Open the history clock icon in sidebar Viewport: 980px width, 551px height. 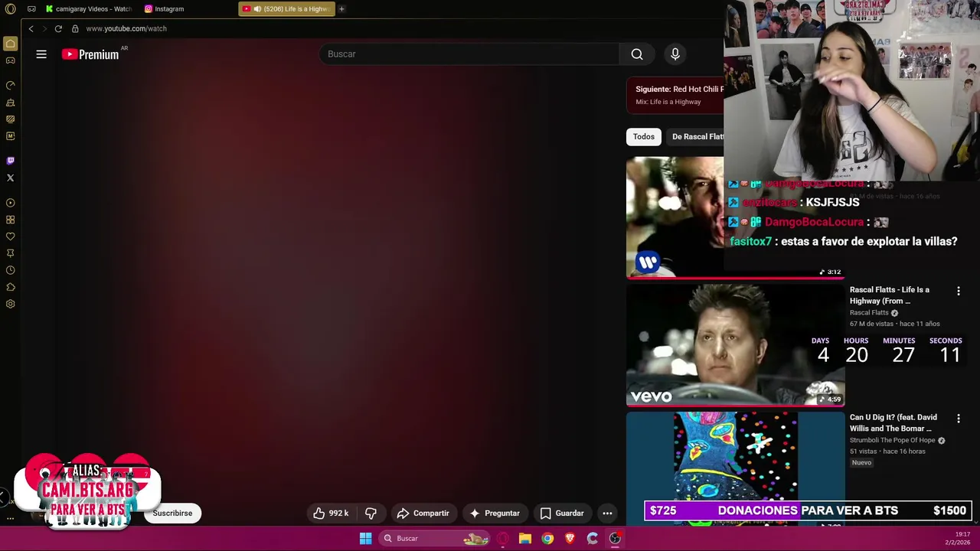click(x=10, y=270)
